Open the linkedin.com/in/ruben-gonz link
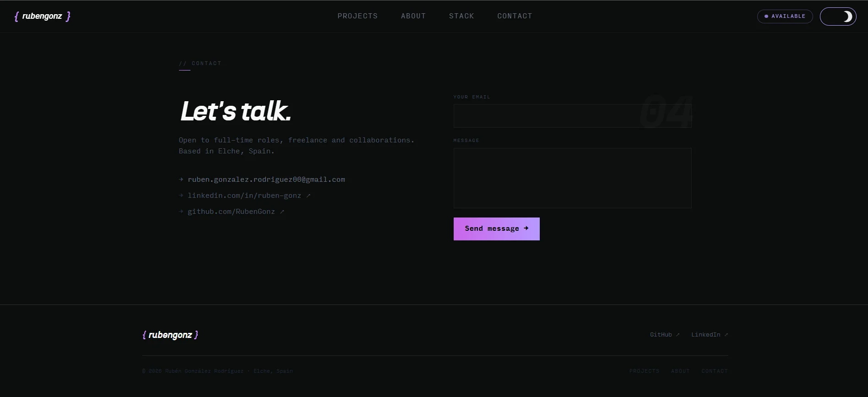The image size is (868, 397). tap(249, 196)
